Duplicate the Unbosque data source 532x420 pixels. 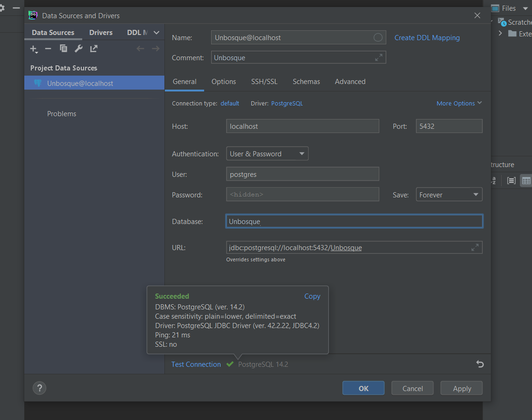(63, 49)
